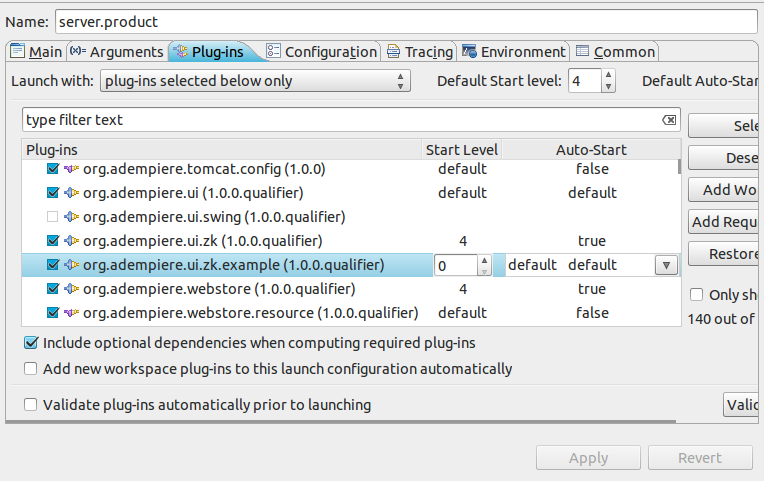Select row org.adempiere.ui.swing (1.0.0.qualifier)

click(x=349, y=217)
